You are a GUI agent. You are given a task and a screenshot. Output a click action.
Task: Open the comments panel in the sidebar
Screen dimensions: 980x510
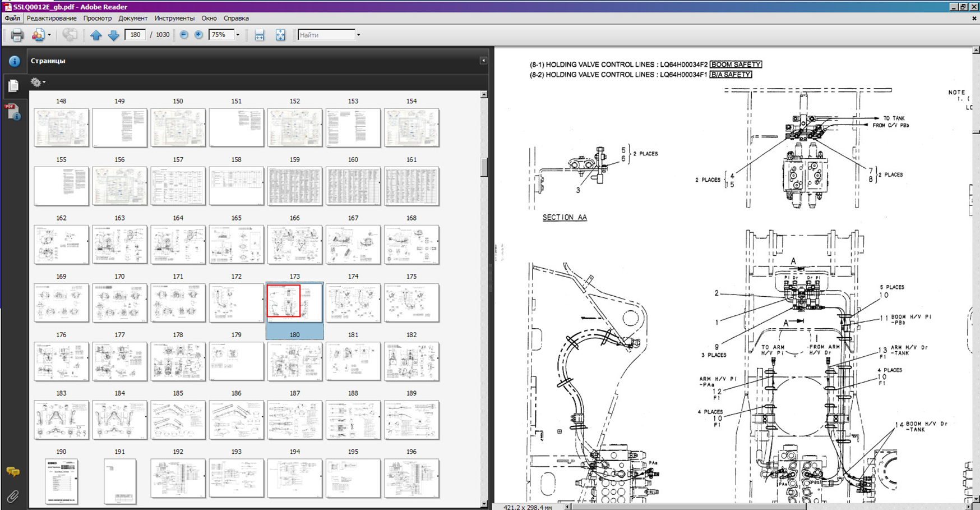click(13, 472)
